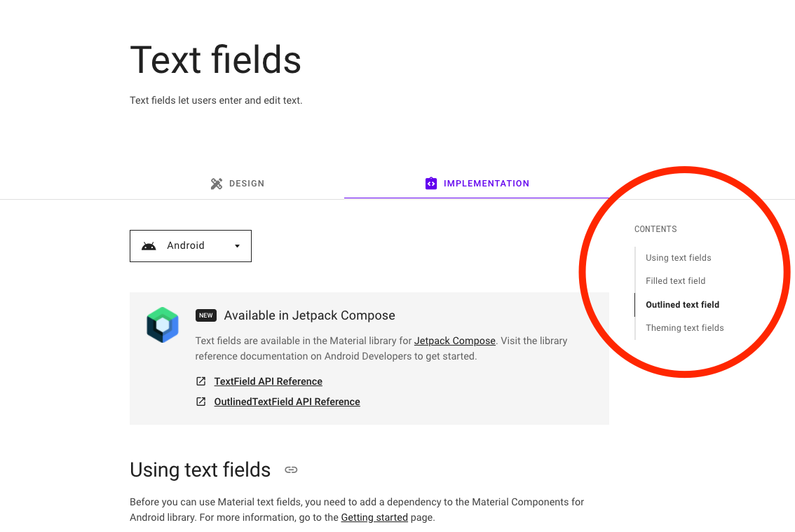The width and height of the screenshot is (795, 532).
Task: Click the external link icon beside OutlinedTextField API Reference
Action: click(201, 402)
